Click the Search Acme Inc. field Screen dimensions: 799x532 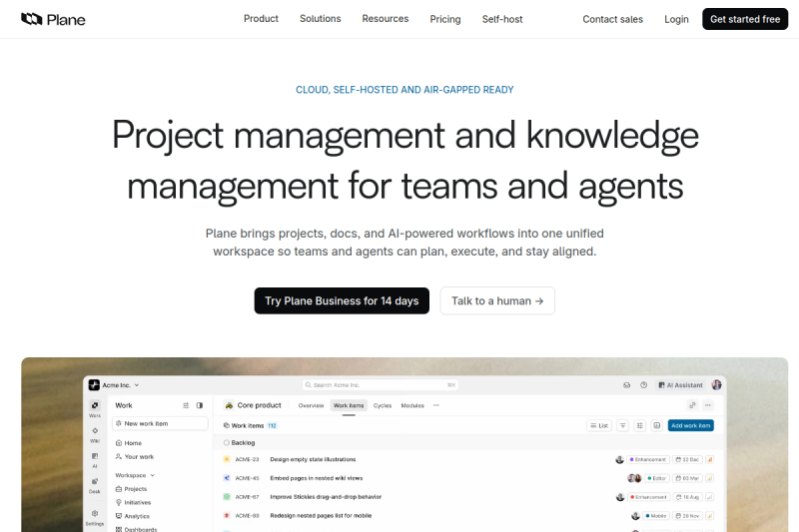381,385
